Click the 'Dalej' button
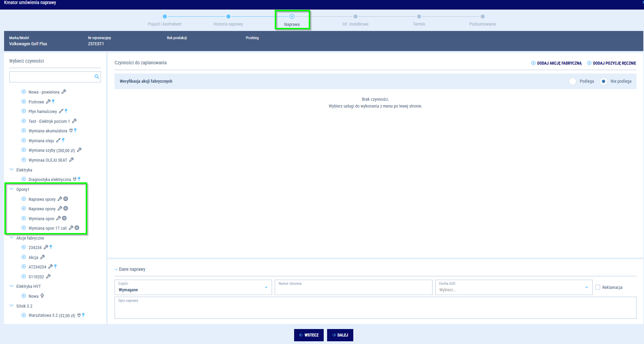Image resolution: width=644 pixels, height=344 pixels. [340, 335]
